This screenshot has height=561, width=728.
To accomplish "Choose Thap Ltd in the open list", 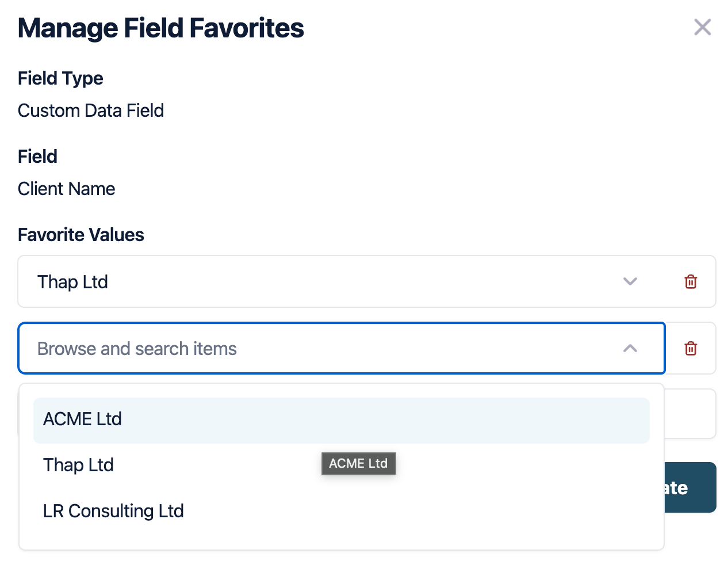I will pyautogui.click(x=78, y=465).
